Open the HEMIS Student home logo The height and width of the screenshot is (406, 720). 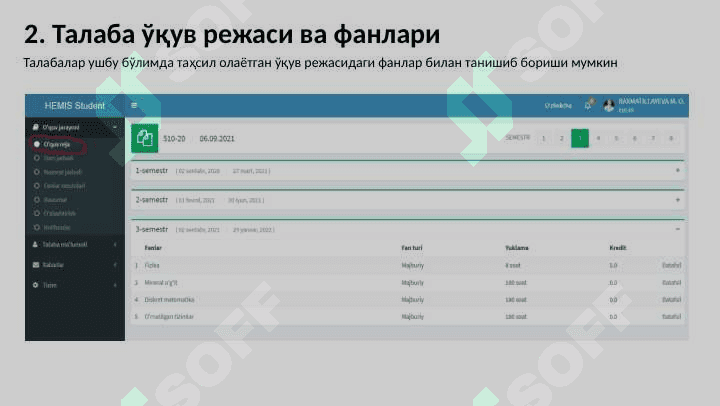(74, 106)
